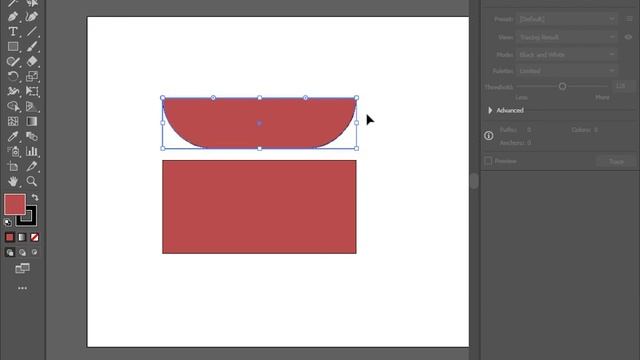Select the Eyedropper tool
This screenshot has width=640, height=360.
[13, 136]
